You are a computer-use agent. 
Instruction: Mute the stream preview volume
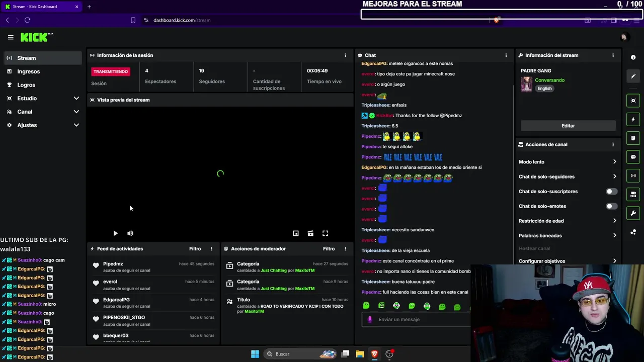tap(130, 233)
